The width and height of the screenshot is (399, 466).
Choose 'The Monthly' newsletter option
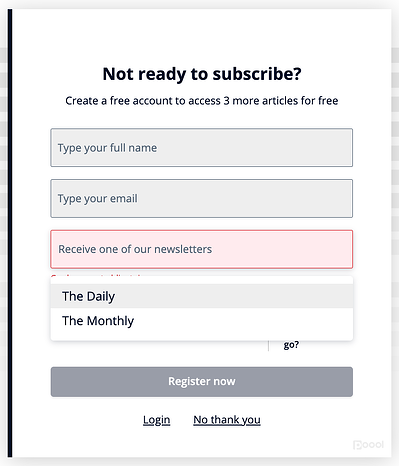click(202, 321)
